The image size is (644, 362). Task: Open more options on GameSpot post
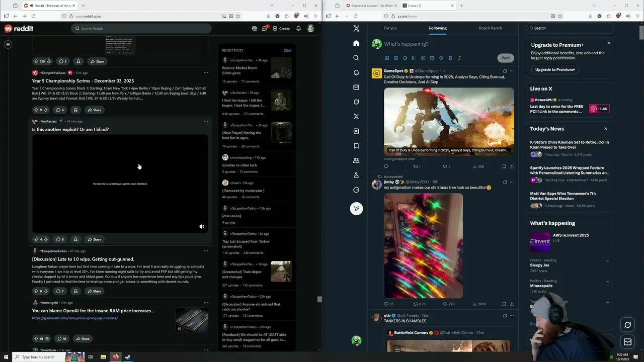coord(512,71)
